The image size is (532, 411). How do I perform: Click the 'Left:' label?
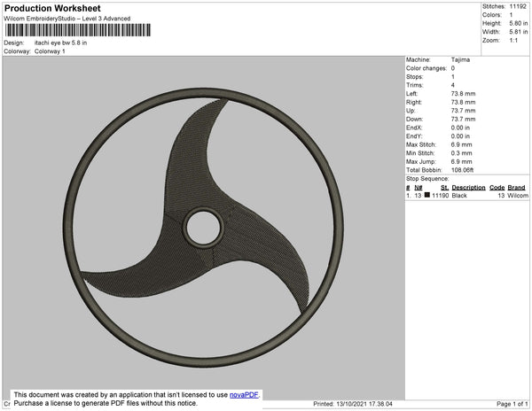412,94
